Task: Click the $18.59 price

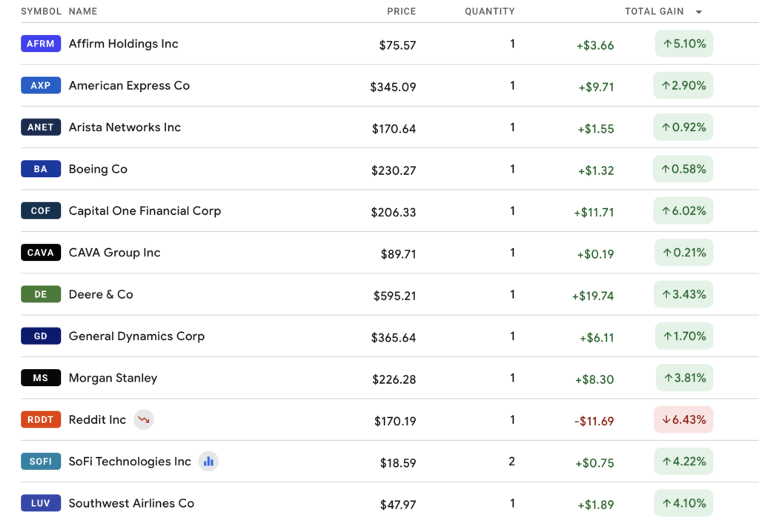Action: pyautogui.click(x=398, y=463)
